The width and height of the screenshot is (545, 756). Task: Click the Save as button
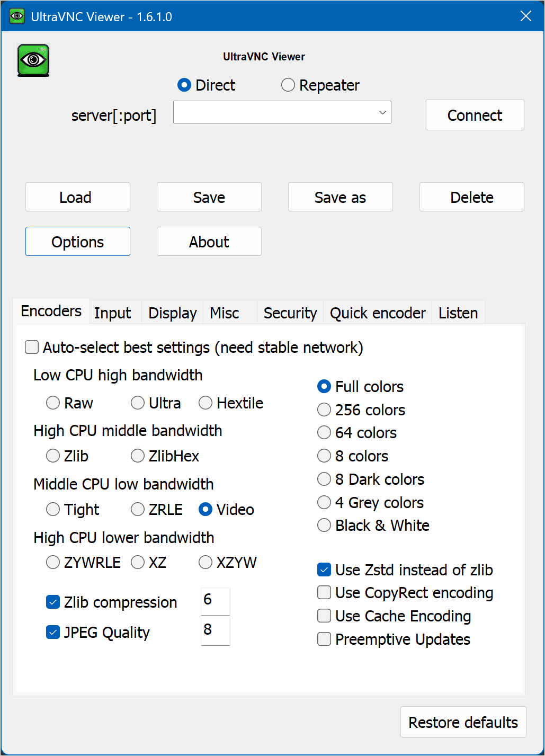coord(340,197)
